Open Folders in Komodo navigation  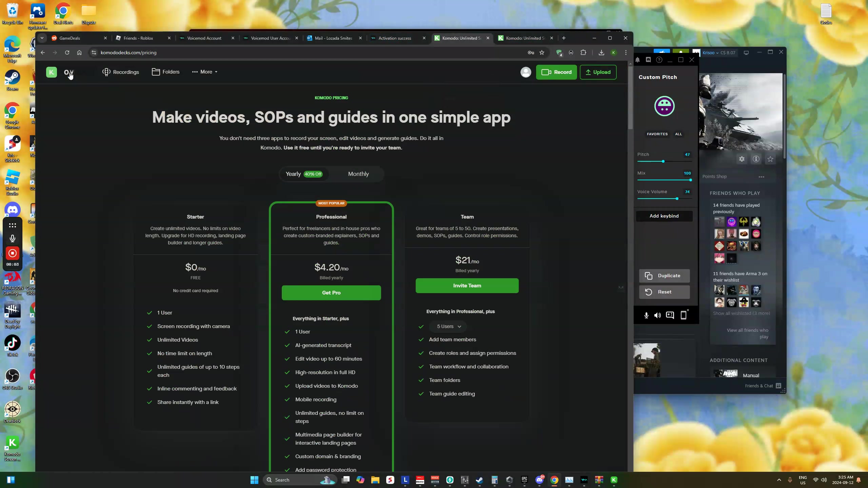click(x=166, y=72)
